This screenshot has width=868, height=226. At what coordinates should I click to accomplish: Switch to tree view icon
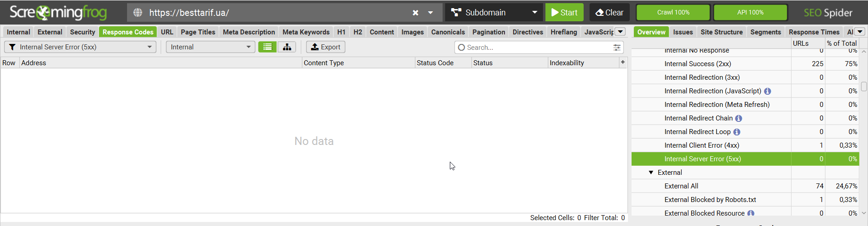pos(287,47)
